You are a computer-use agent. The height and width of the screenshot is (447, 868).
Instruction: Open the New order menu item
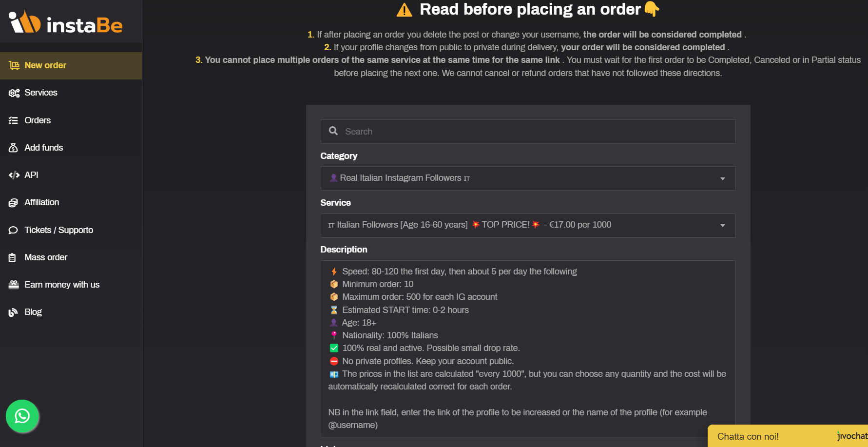tap(45, 65)
